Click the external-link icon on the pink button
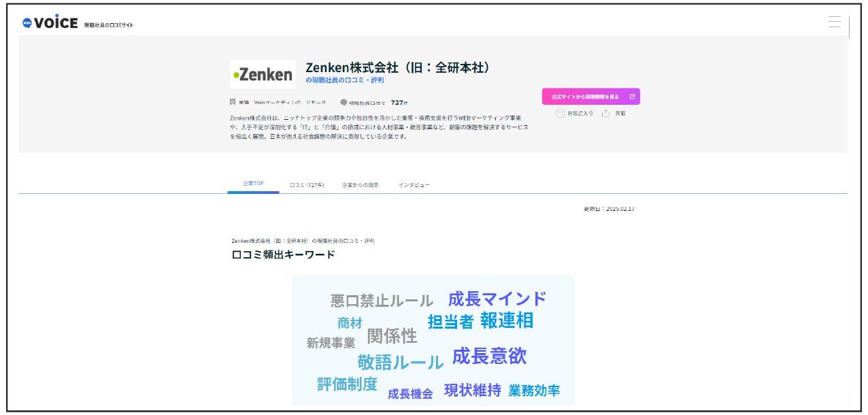Viewport: 868px width, 415px height. 632,97
